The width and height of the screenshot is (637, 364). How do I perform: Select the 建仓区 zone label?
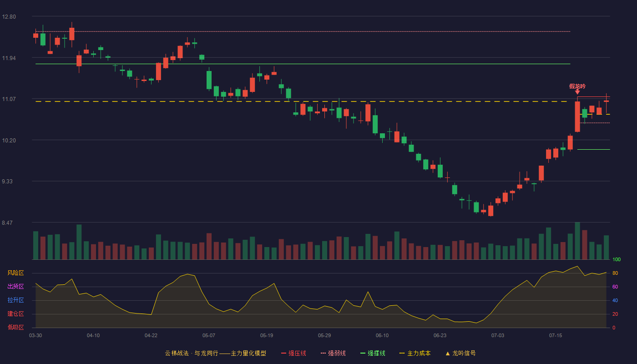(16, 314)
